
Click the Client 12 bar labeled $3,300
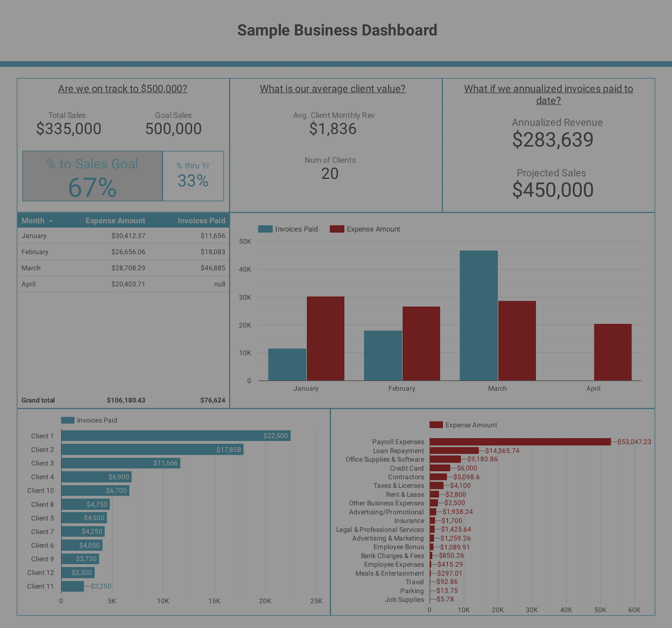click(78, 573)
